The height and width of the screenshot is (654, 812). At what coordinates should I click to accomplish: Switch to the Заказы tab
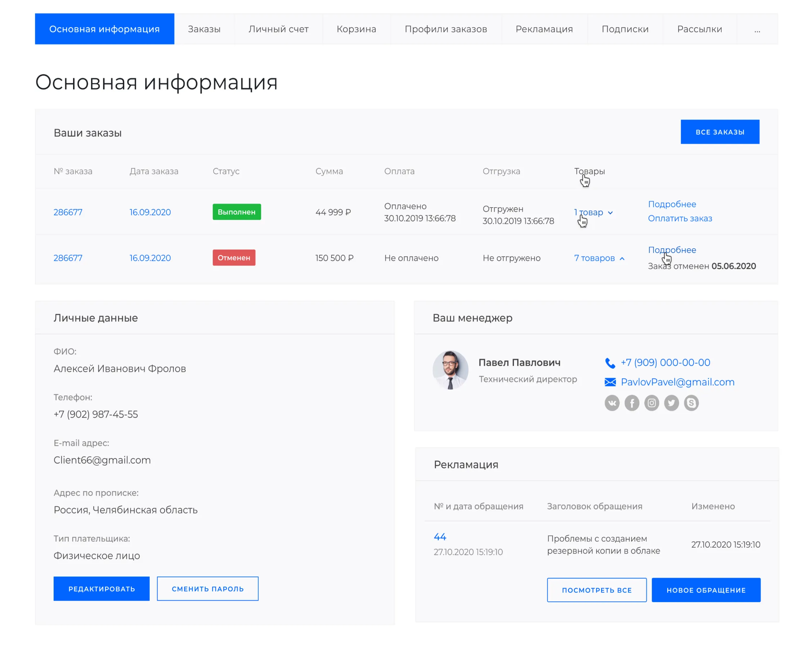pyautogui.click(x=204, y=29)
